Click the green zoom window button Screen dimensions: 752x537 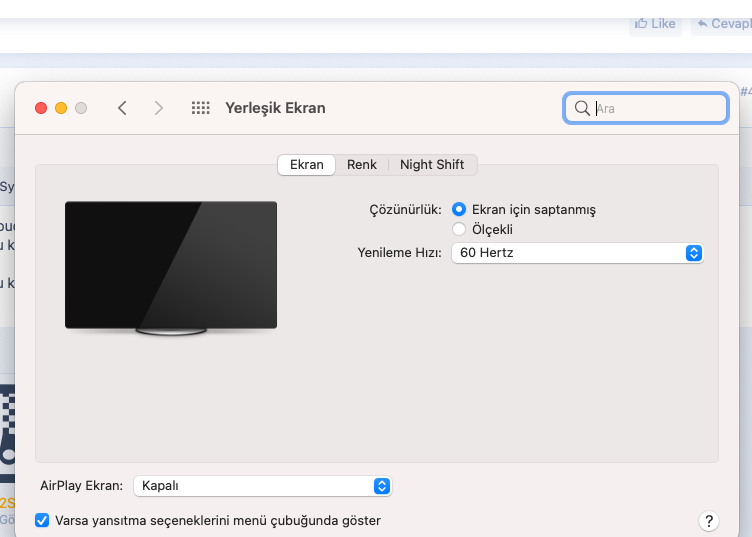[x=81, y=108]
